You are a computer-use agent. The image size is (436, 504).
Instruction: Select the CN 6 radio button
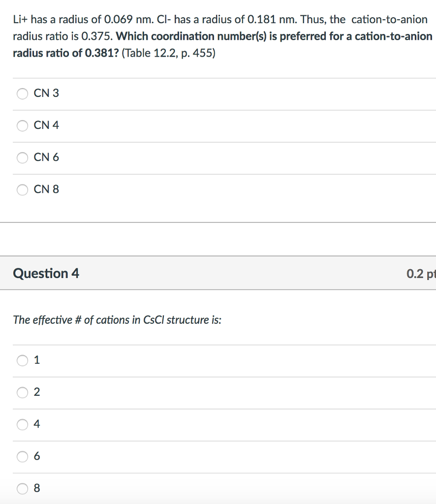22,157
